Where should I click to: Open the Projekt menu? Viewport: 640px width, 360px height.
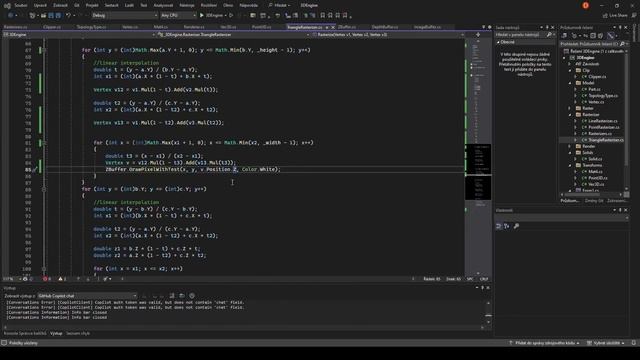[x=92, y=5]
